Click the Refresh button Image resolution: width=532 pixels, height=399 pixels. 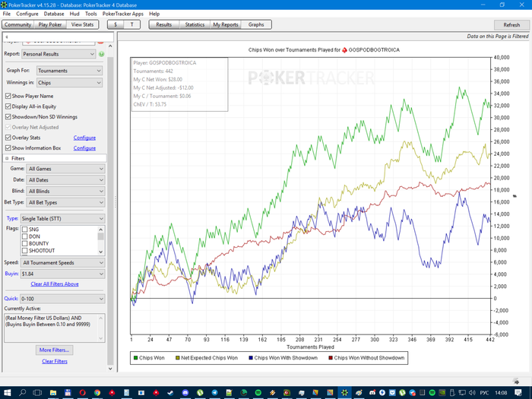(x=511, y=25)
